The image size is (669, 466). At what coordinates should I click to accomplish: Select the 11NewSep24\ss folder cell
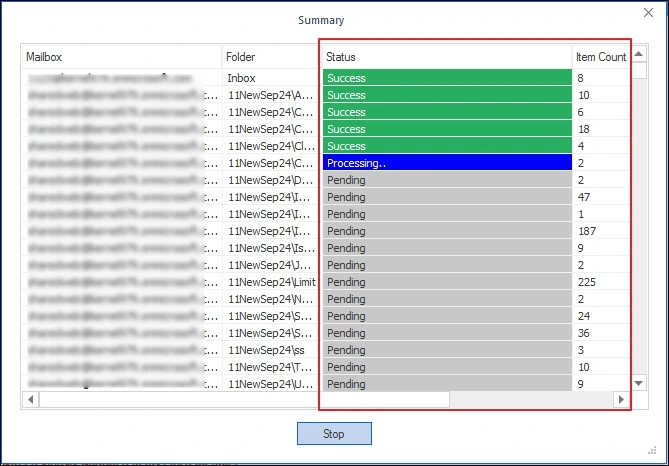270,350
